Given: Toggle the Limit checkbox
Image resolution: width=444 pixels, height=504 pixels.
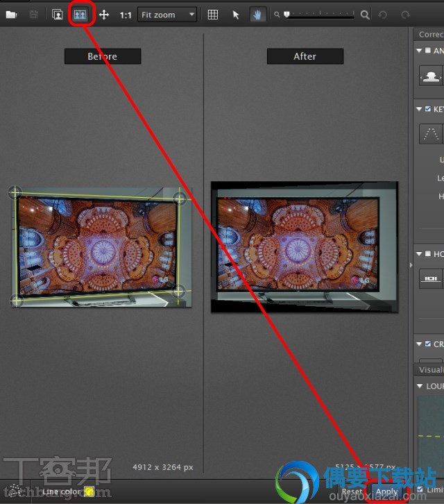Looking at the screenshot, I should click(x=420, y=489).
